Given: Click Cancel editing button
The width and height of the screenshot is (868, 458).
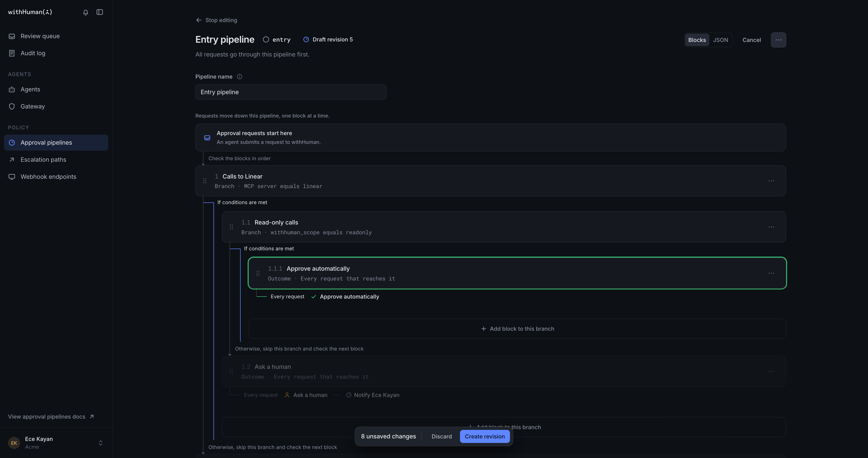Looking at the screenshot, I should point(751,40).
